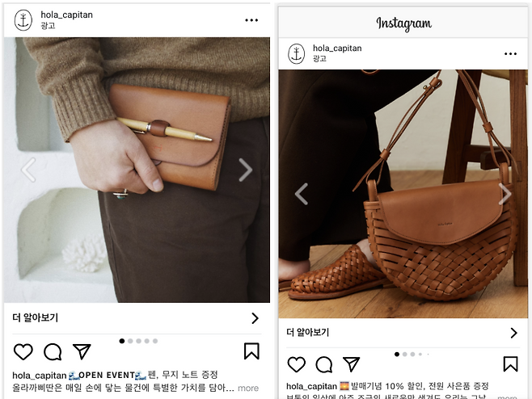Like the left wallet post with heart icon
Image resolution: width=532 pixels, height=399 pixels.
pos(23,351)
